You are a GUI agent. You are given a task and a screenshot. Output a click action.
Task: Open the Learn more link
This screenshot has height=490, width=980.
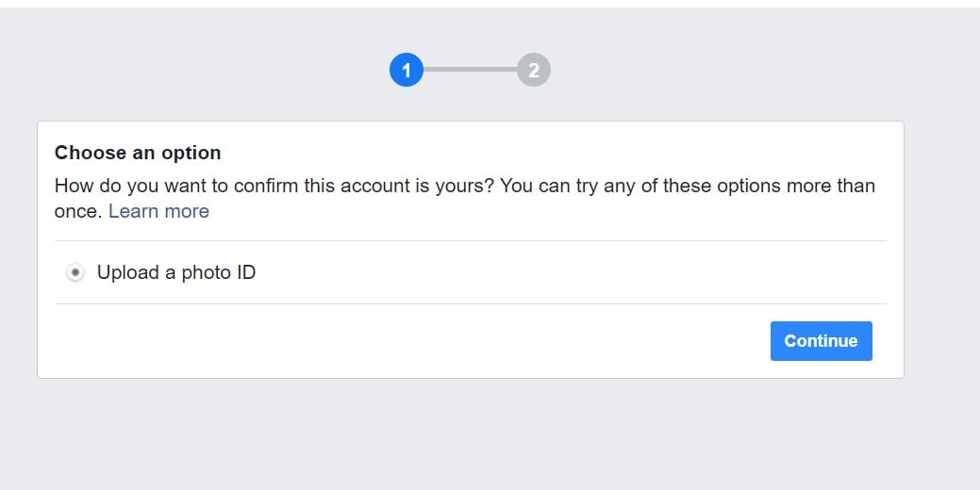coord(158,211)
